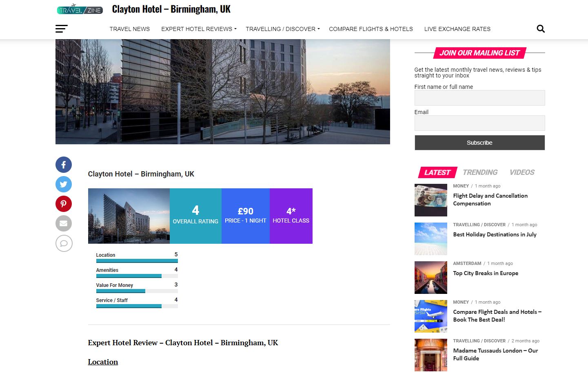588x375 pixels.
Task: Open Travel News menu item
Action: [130, 29]
